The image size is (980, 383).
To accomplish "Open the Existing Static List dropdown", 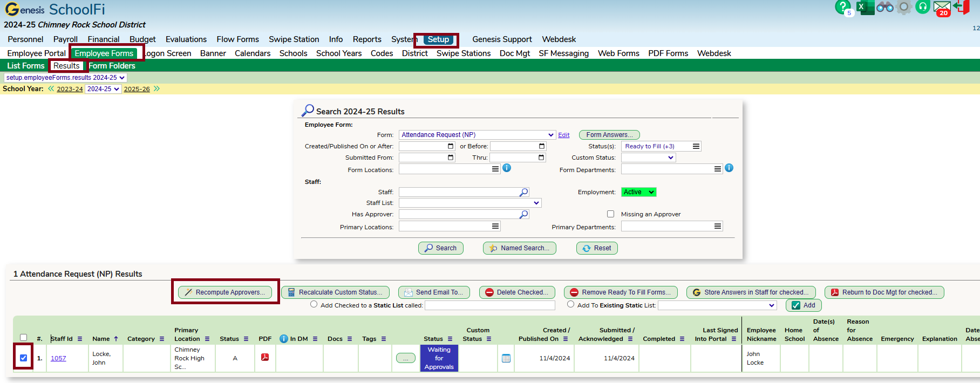I will [x=717, y=305].
